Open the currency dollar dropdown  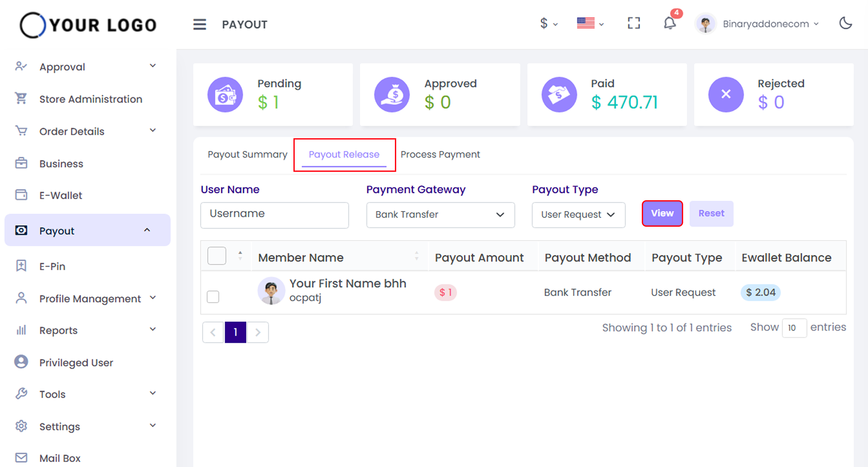pos(549,24)
